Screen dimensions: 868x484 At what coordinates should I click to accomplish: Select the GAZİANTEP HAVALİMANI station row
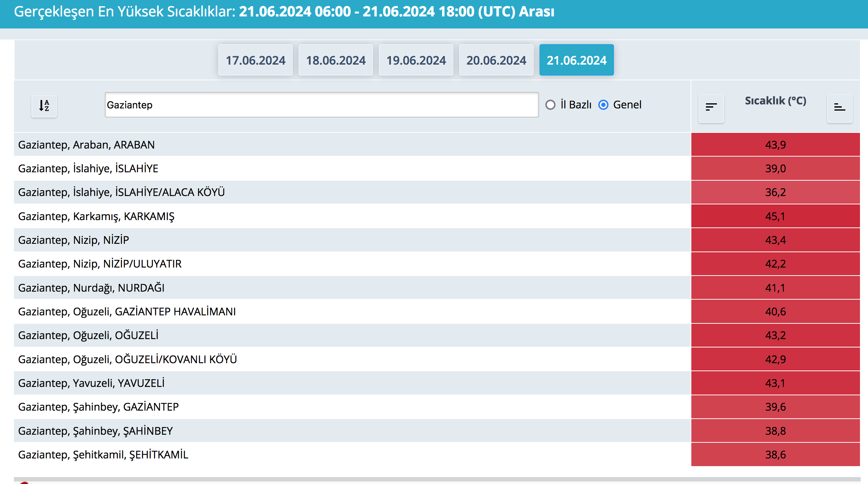click(127, 312)
